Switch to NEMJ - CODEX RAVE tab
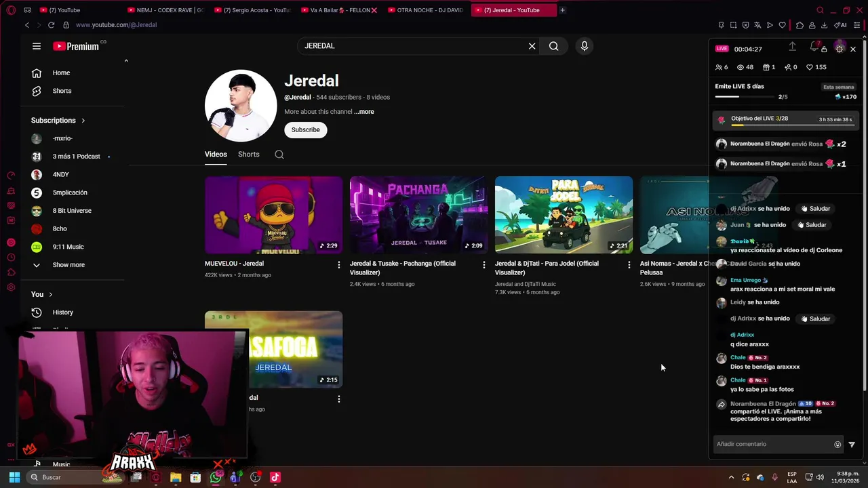This screenshot has width=868, height=488. coord(165,10)
